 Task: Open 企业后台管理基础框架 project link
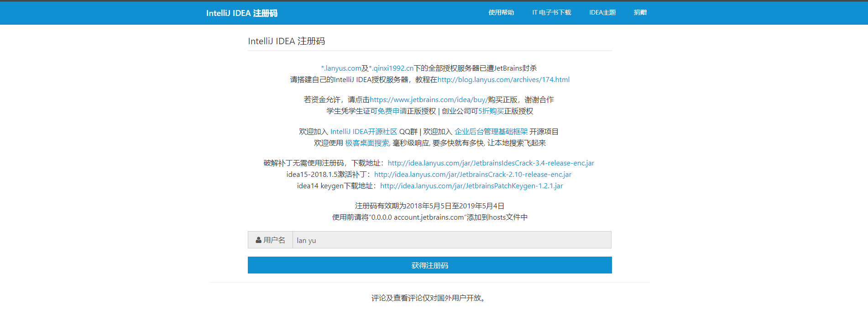click(x=491, y=132)
